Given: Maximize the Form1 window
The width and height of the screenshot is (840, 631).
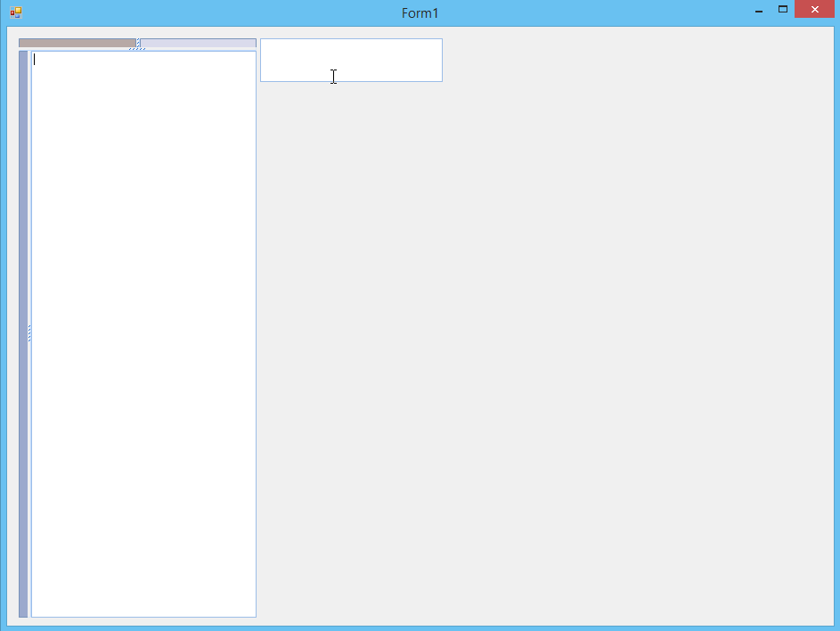Looking at the screenshot, I should [x=783, y=9].
